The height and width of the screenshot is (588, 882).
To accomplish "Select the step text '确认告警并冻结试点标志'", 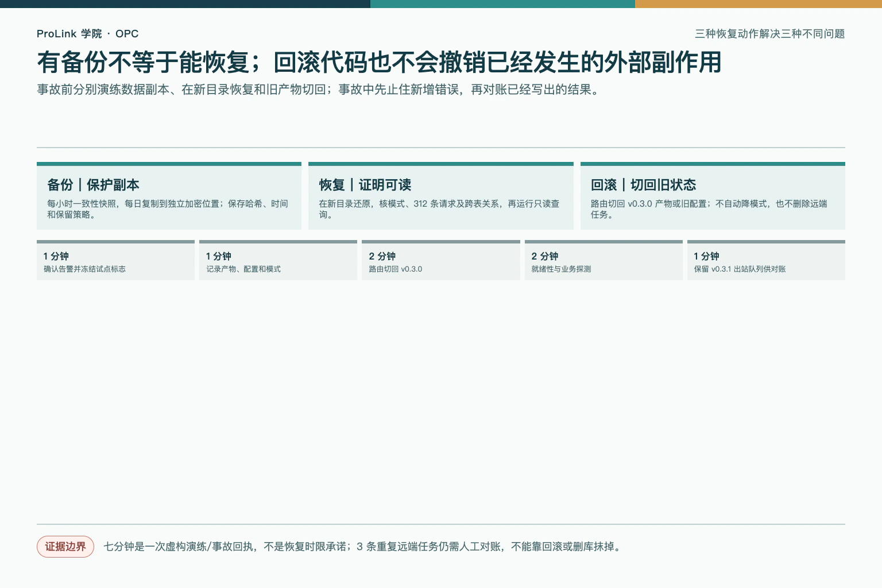I will pyautogui.click(x=84, y=269).
